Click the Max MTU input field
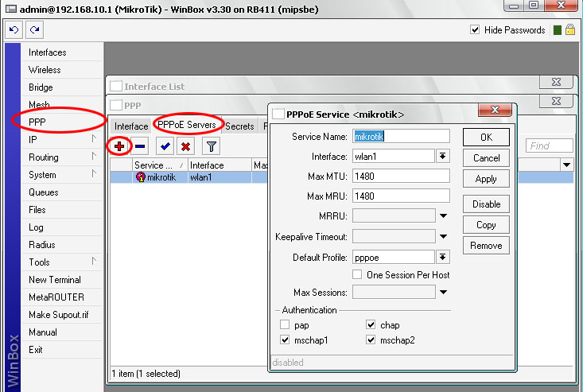Viewport: 583px width, 392px height. (x=401, y=176)
